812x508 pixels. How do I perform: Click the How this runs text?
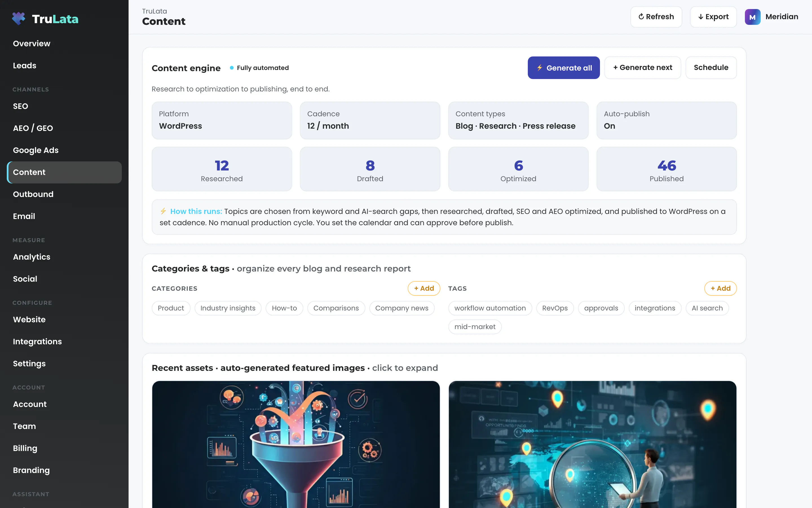[196, 211]
